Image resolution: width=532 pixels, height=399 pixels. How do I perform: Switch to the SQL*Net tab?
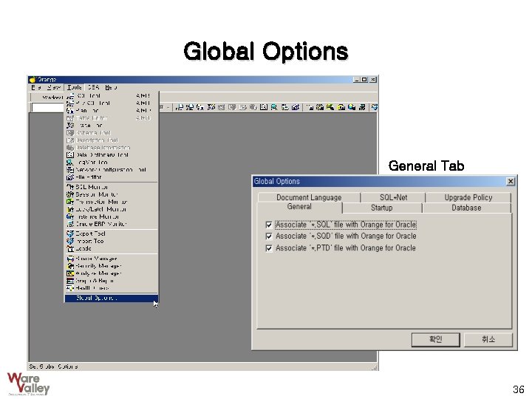pos(393,197)
